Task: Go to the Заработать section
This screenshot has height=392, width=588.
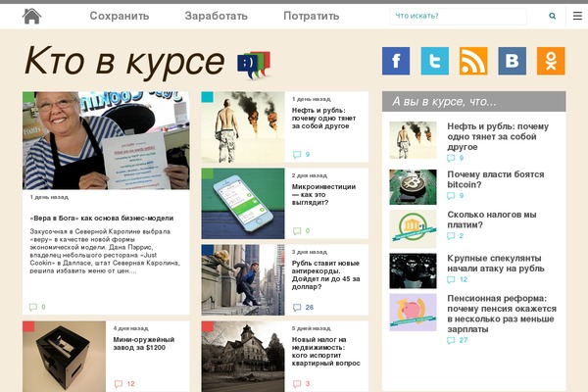Action: click(x=216, y=16)
